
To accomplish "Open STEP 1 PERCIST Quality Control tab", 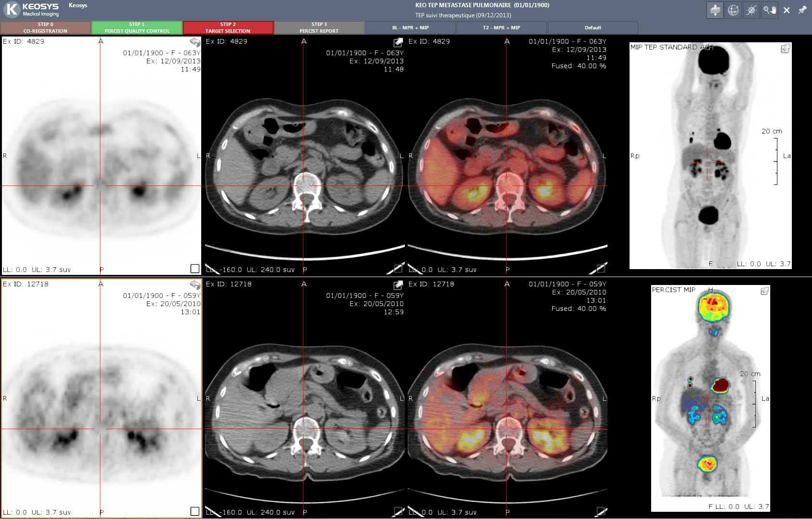I will tap(137, 27).
